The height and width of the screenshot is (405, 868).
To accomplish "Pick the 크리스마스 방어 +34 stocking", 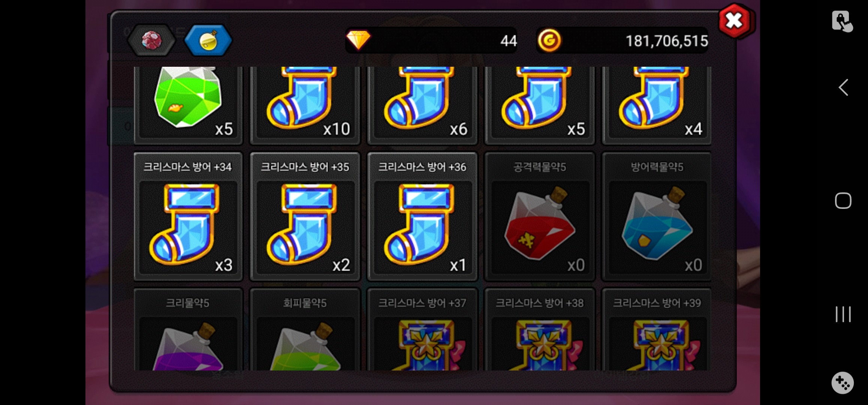I will point(188,216).
